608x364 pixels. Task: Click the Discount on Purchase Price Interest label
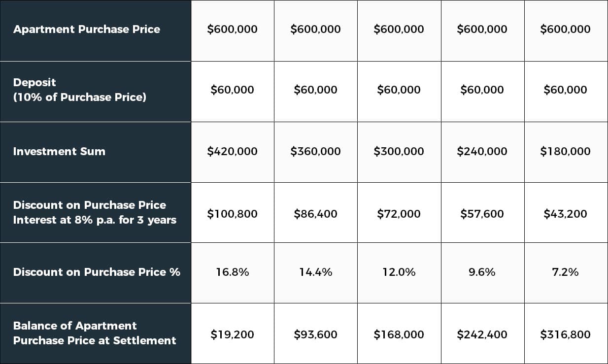[x=95, y=213]
